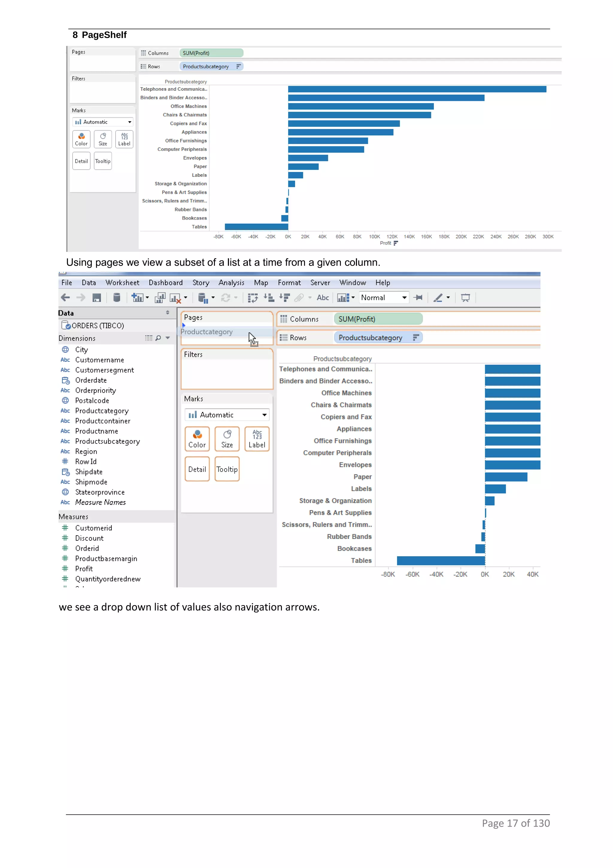
Task: Open the Story menu
Action: tap(201, 283)
